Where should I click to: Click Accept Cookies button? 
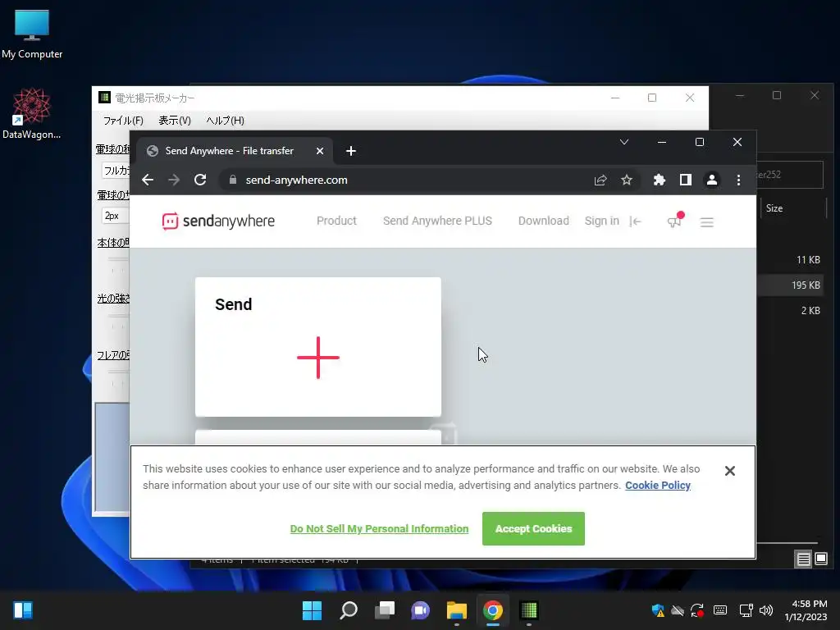click(533, 529)
